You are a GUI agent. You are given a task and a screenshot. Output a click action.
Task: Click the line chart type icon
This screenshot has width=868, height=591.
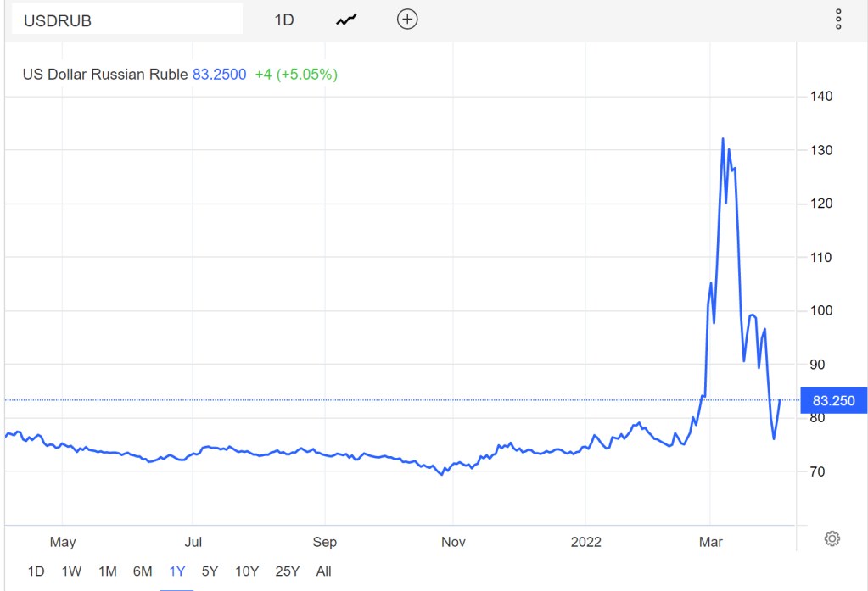[345, 20]
